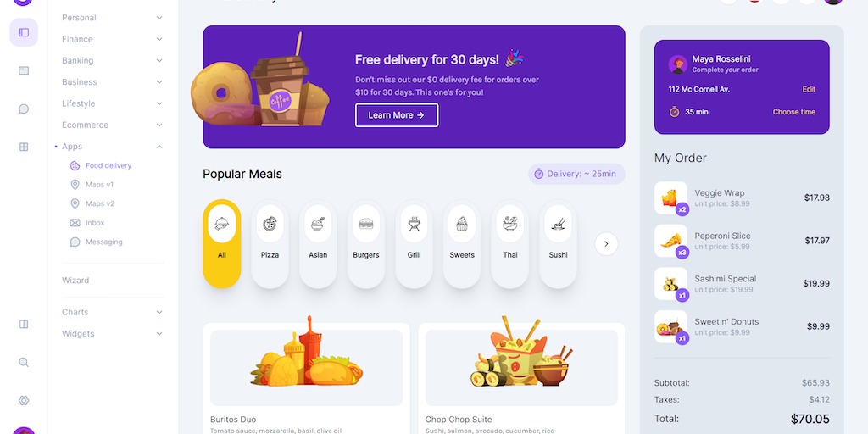Collapse the Apps menu section
Image resolution: width=868 pixels, height=434 pixels.
pos(113,147)
